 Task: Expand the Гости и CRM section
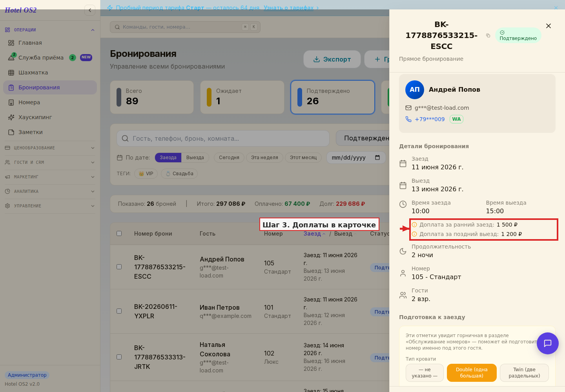tap(50, 162)
